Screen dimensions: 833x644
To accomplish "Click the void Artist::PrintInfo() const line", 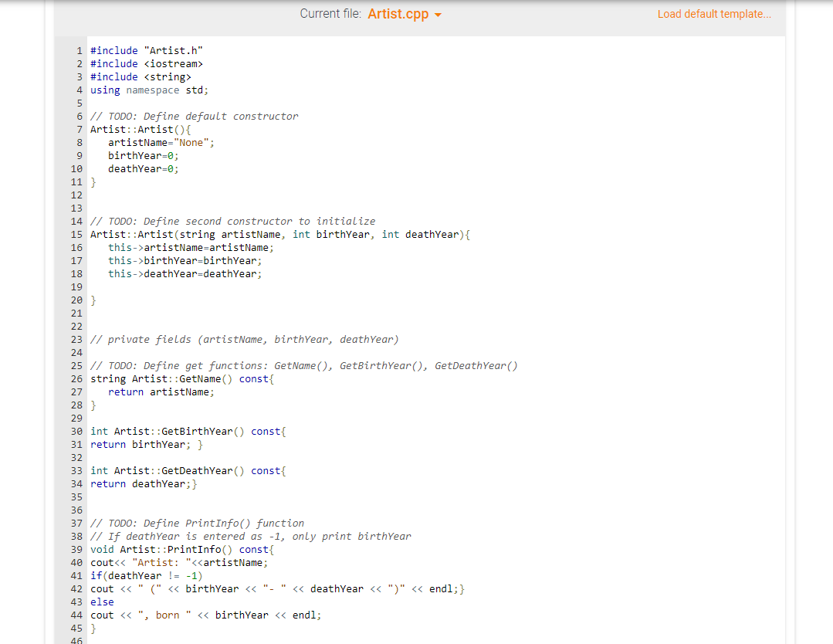I will point(182,550).
